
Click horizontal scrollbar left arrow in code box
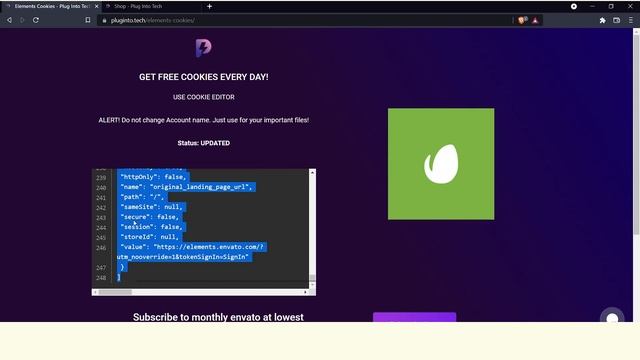pyautogui.click(x=95, y=292)
